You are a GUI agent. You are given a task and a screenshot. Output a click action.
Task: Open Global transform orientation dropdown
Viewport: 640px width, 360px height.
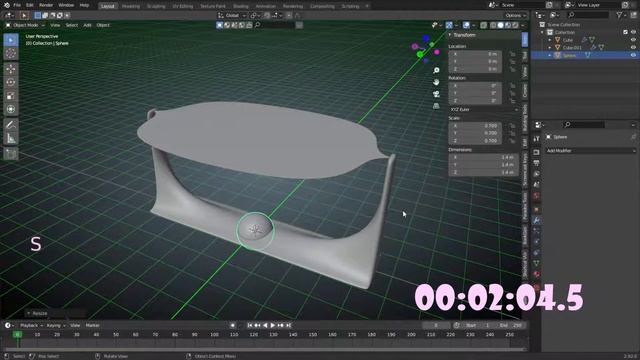232,16
